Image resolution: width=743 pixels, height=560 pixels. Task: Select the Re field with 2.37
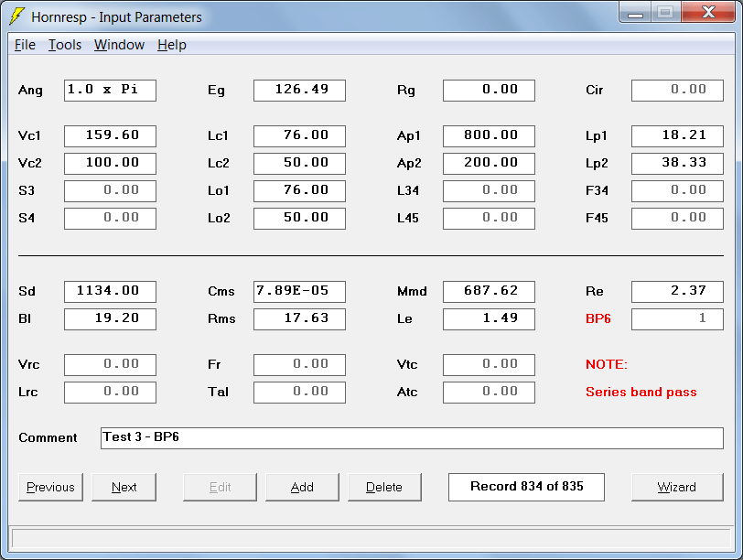pos(678,292)
